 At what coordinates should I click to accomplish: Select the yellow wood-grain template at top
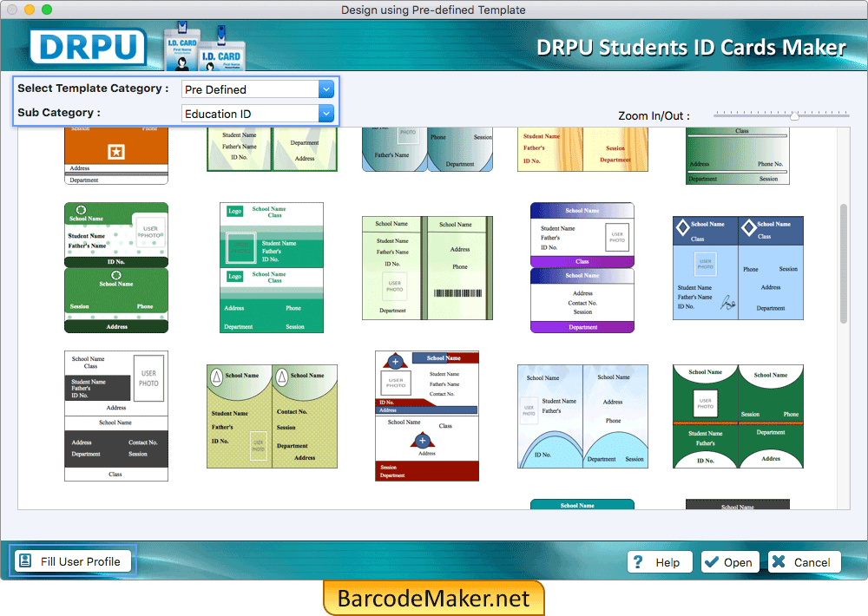(582, 149)
